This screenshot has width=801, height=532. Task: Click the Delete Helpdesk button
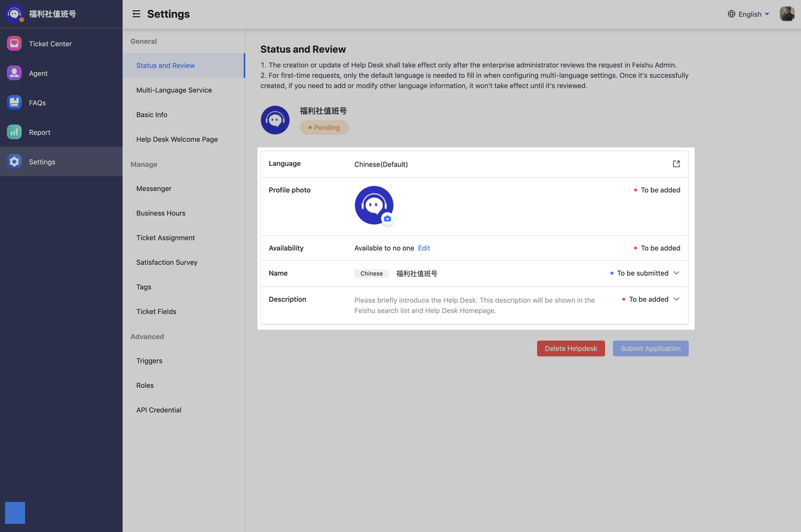point(571,348)
